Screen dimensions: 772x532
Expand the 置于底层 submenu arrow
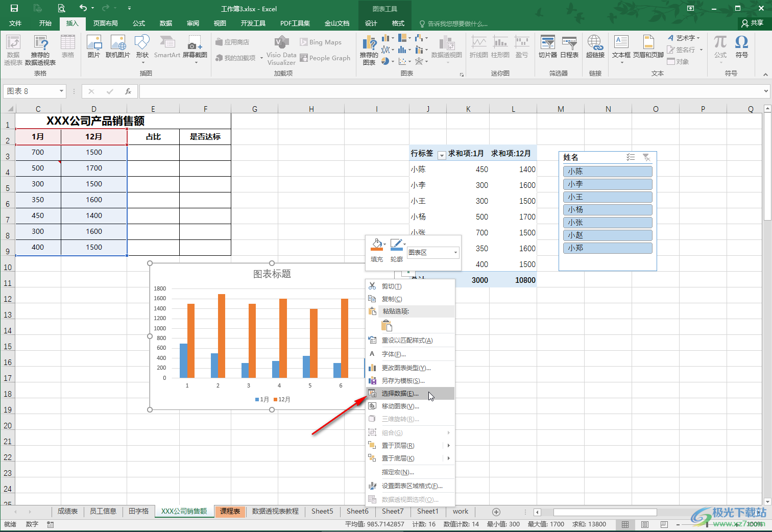(449, 458)
